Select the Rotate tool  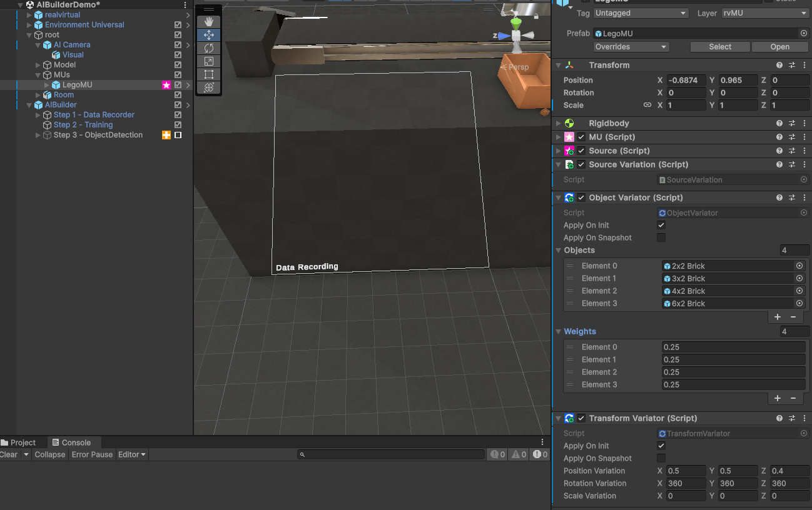pos(209,48)
